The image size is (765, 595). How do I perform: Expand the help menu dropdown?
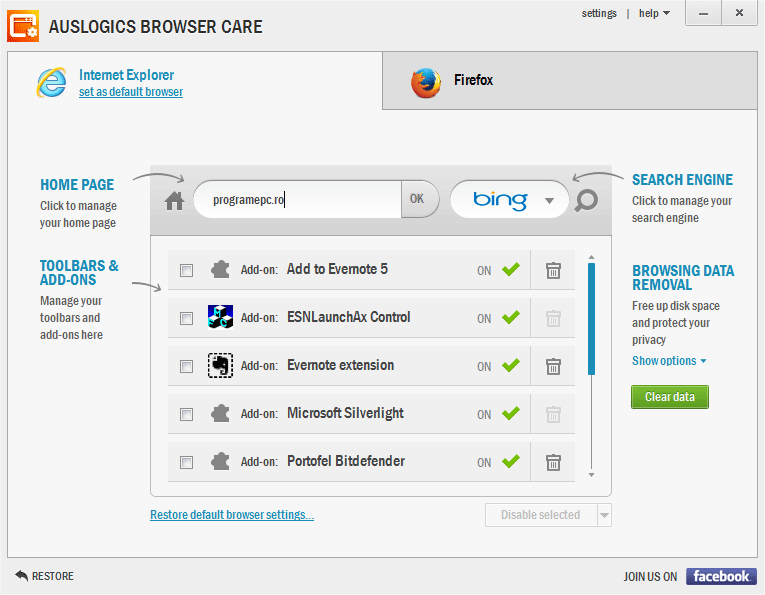[654, 13]
